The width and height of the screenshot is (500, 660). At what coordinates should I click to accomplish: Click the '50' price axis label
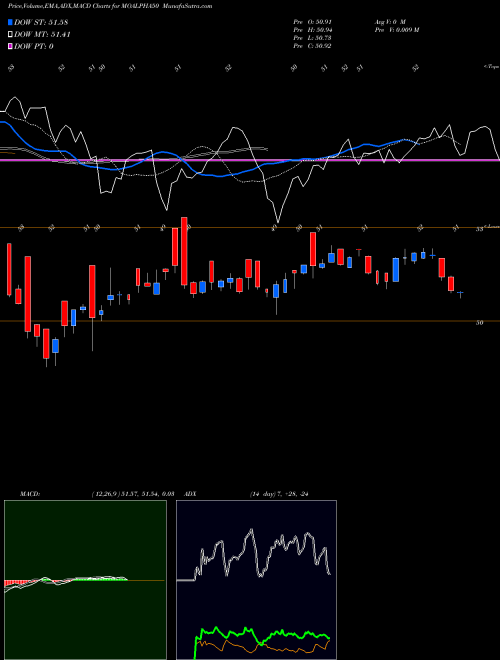coord(480,323)
